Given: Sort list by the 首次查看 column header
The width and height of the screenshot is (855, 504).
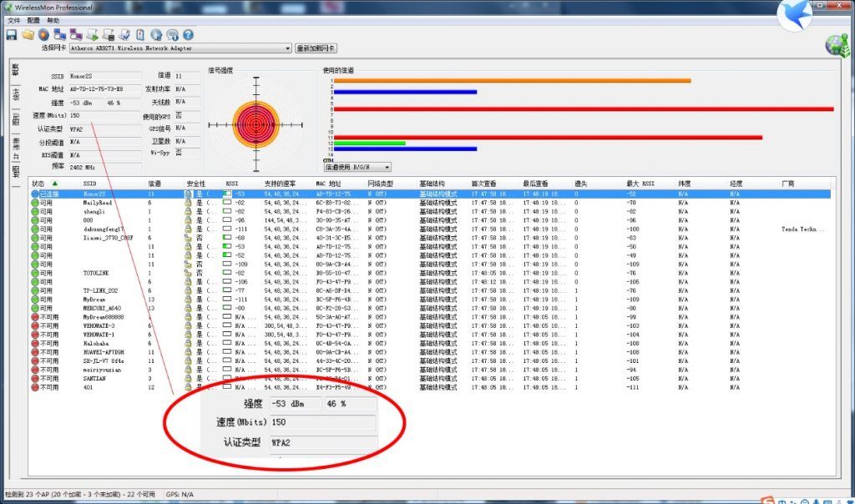Looking at the screenshot, I should click(x=483, y=184).
